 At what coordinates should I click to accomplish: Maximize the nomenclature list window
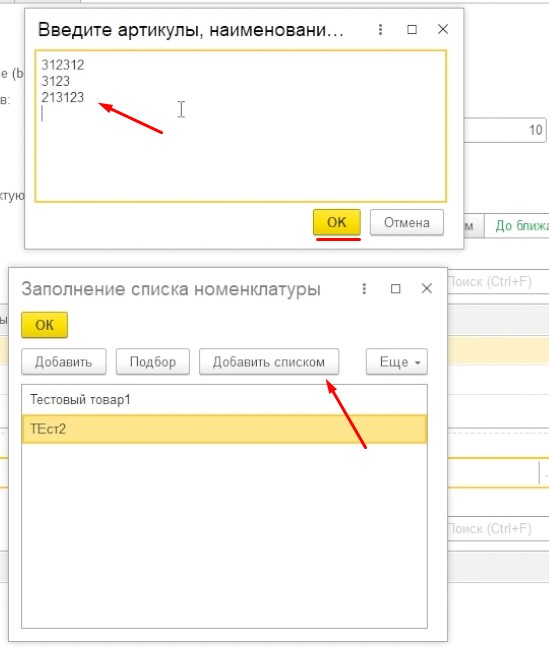click(x=395, y=288)
